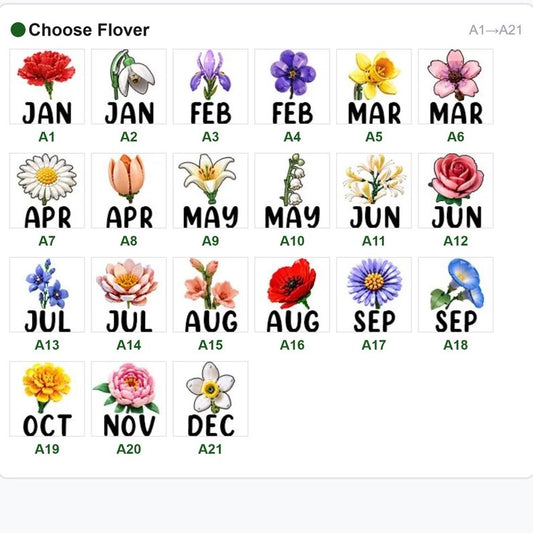
Task: Select the violet FEB flower A4
Action: 292,87
